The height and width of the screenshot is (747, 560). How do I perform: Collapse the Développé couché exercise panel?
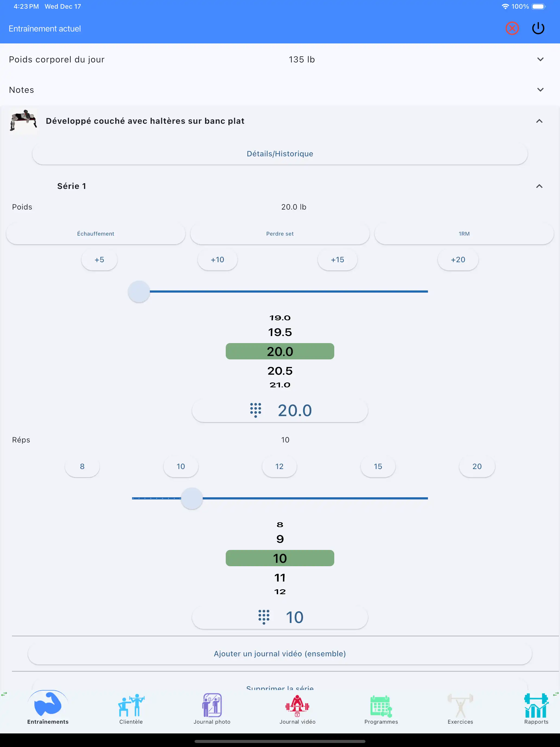(539, 121)
